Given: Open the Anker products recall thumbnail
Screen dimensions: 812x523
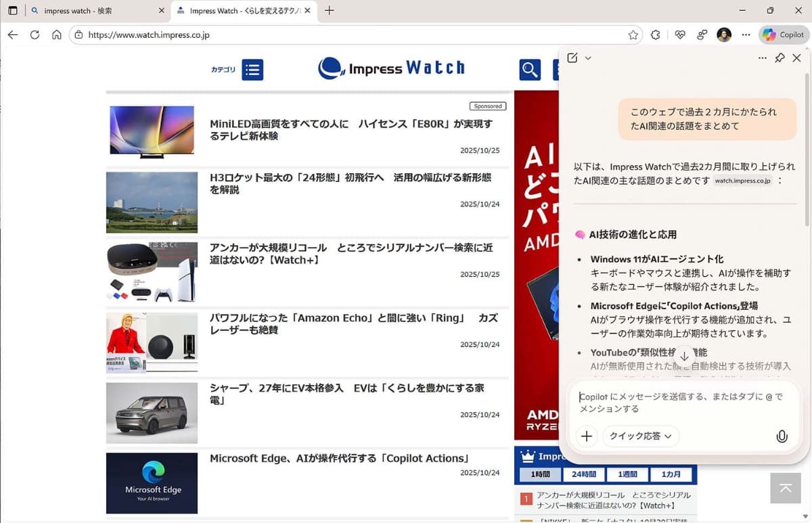Looking at the screenshot, I should [x=152, y=272].
